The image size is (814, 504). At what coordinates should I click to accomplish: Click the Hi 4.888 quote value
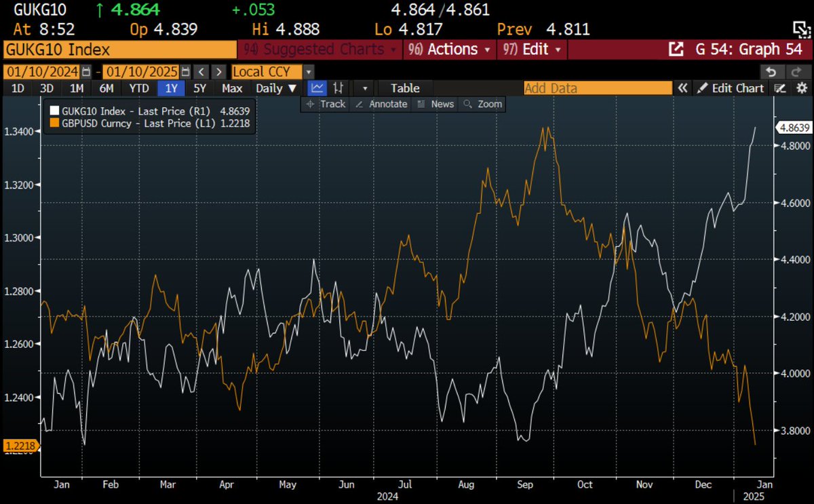[286, 29]
